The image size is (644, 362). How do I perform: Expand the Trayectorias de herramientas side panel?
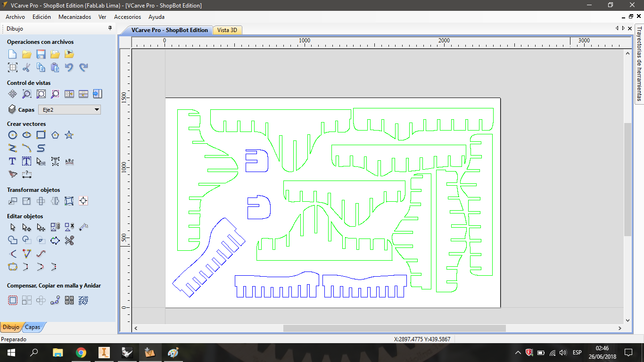pyautogui.click(x=639, y=64)
